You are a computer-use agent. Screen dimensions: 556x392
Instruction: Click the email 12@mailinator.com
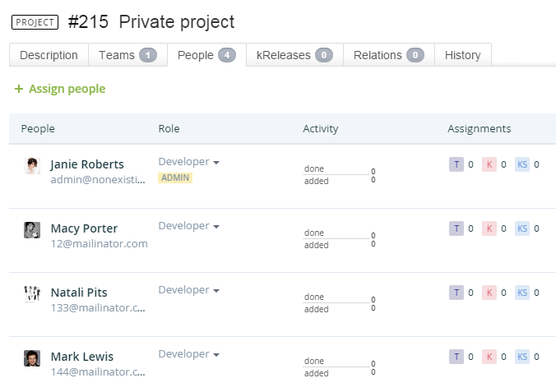(x=99, y=244)
